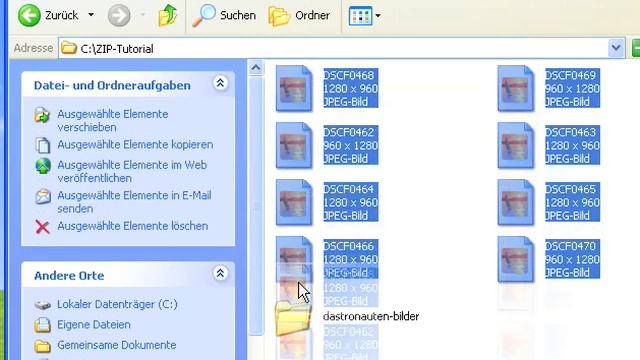Open the views dropdown arrow

coord(378,16)
